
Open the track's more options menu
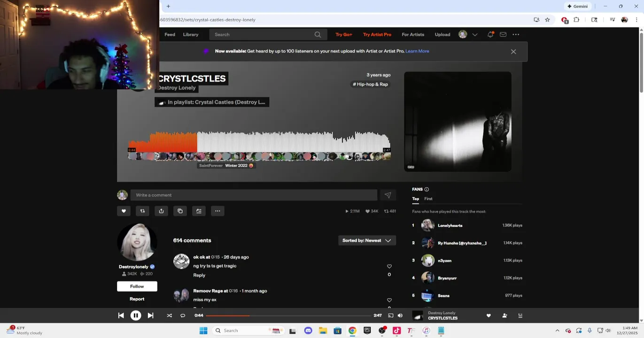click(217, 211)
